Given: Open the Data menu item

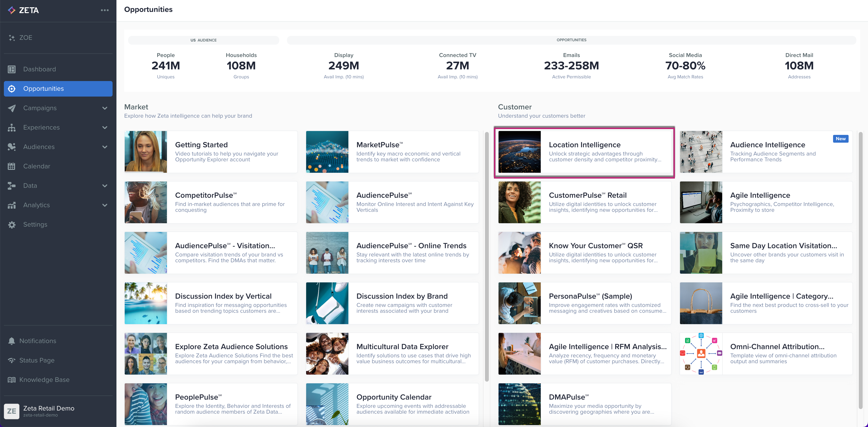Looking at the screenshot, I should point(30,186).
